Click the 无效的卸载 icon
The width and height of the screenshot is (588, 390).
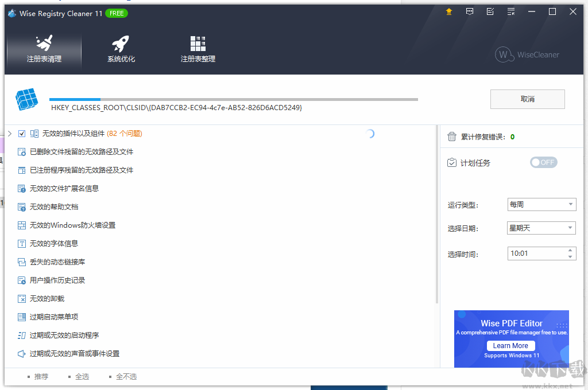(x=22, y=299)
